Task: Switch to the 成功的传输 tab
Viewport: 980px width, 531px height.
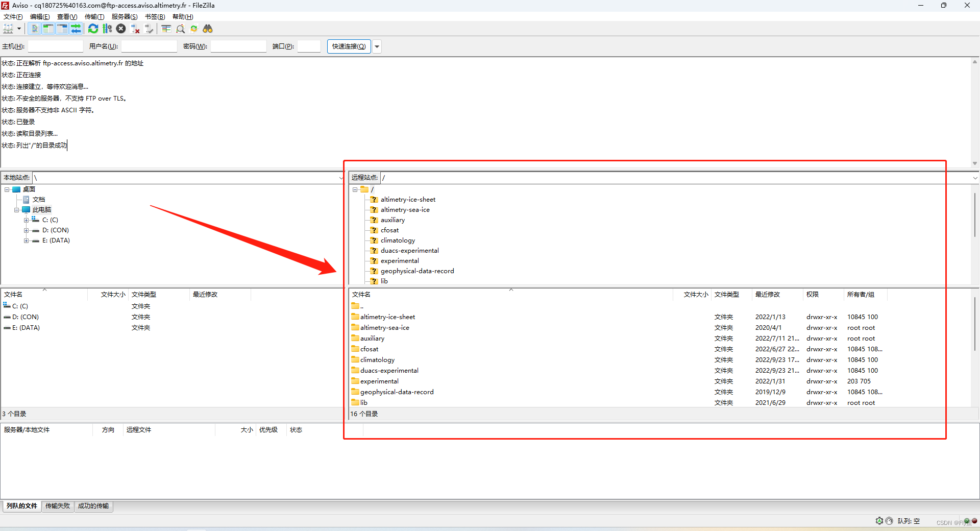Action: 93,506
